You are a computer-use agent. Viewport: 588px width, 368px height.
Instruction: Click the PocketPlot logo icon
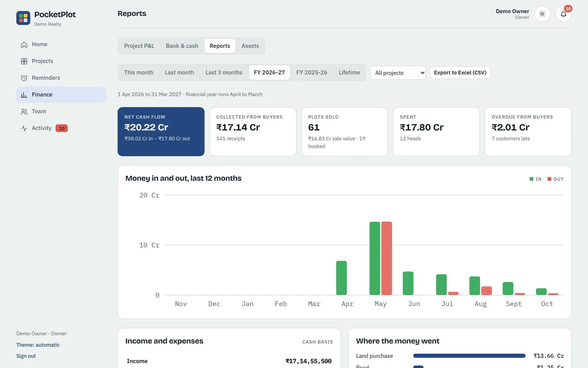(23, 18)
